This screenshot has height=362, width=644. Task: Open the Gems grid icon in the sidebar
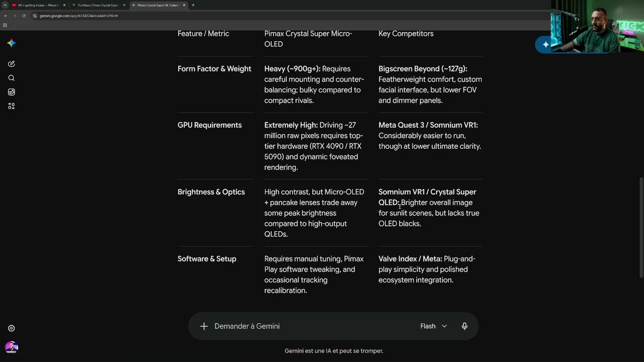11,106
